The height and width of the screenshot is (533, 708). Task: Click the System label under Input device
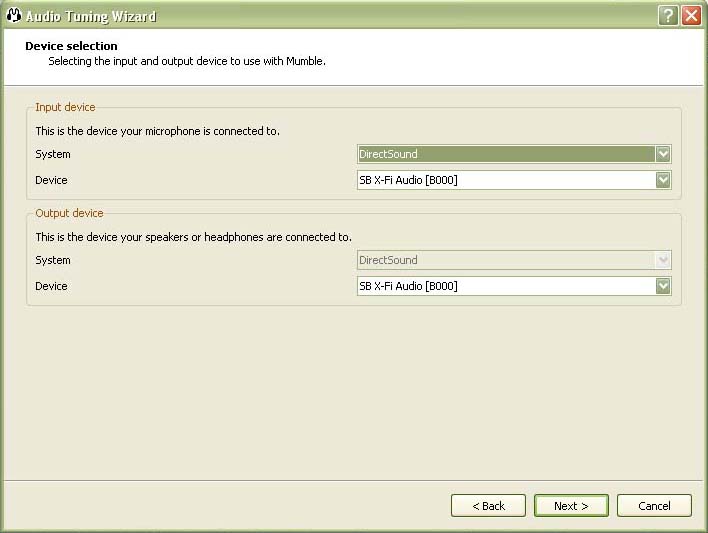[53, 154]
